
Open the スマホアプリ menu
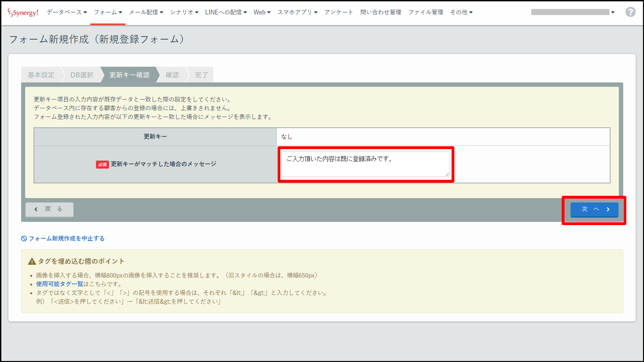pyautogui.click(x=297, y=13)
